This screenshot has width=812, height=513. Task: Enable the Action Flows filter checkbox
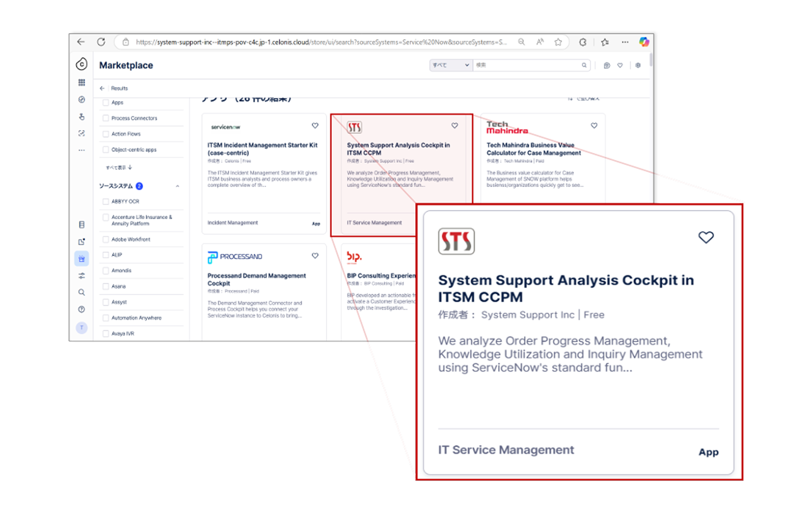point(106,134)
